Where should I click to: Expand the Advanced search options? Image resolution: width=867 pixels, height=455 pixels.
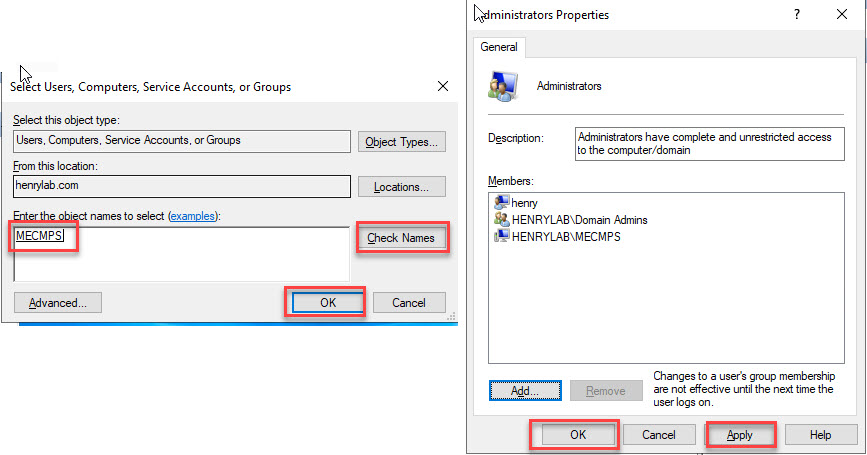pyautogui.click(x=57, y=302)
